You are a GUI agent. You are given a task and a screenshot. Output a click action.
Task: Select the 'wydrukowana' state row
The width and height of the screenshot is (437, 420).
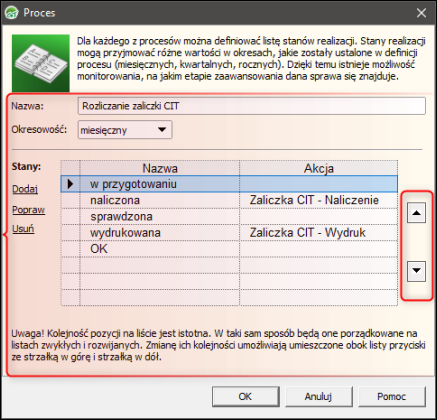229,233
